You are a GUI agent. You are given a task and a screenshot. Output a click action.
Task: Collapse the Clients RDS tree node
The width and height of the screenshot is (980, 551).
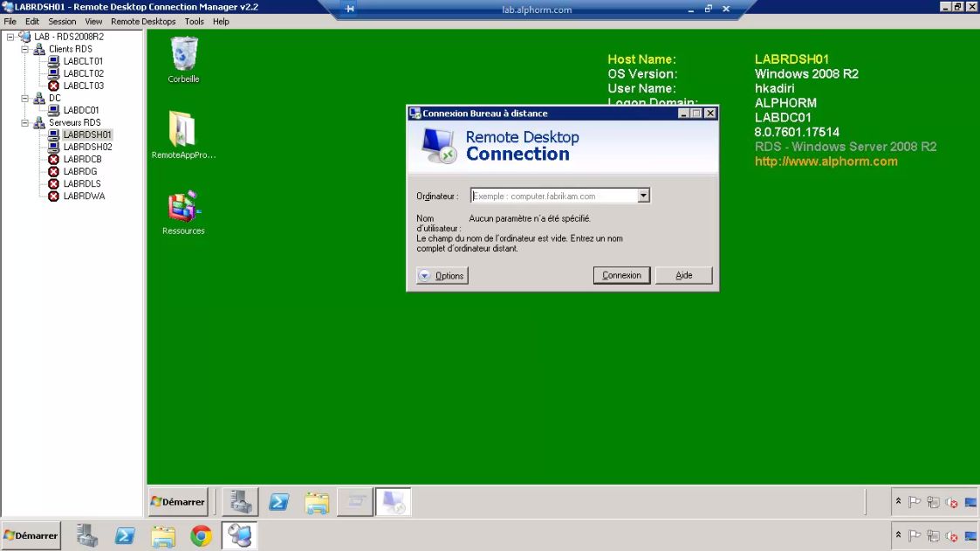click(x=25, y=50)
